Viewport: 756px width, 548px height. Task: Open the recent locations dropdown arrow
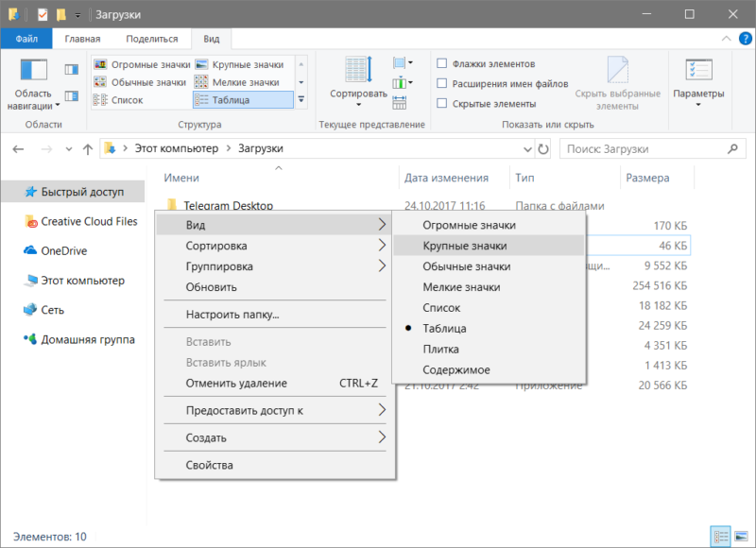68,149
